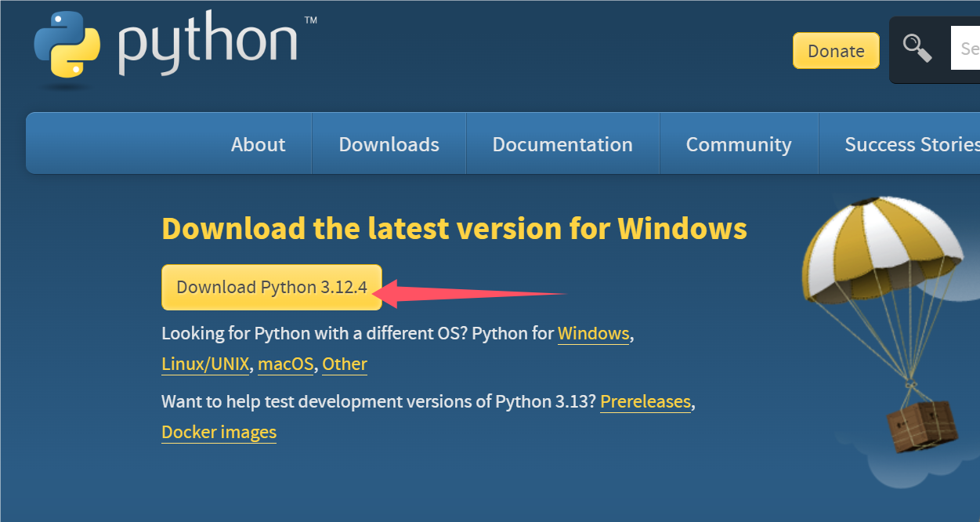Click the wooden crate package image
This screenshot has width=980, height=522.
(922, 428)
